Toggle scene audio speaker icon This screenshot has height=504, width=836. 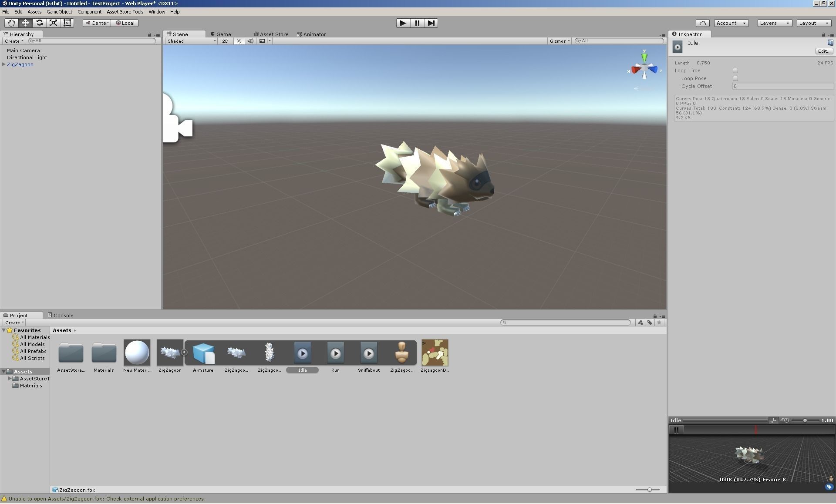pyautogui.click(x=250, y=41)
